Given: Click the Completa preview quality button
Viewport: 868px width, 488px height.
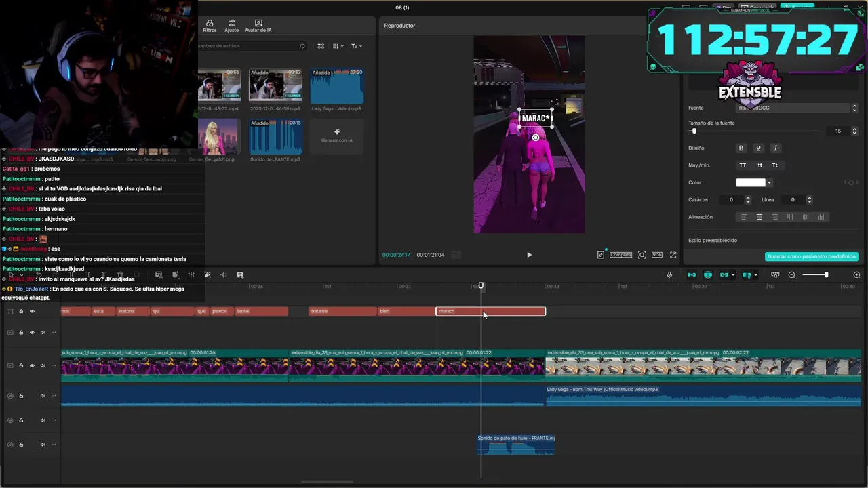Looking at the screenshot, I should coord(620,255).
